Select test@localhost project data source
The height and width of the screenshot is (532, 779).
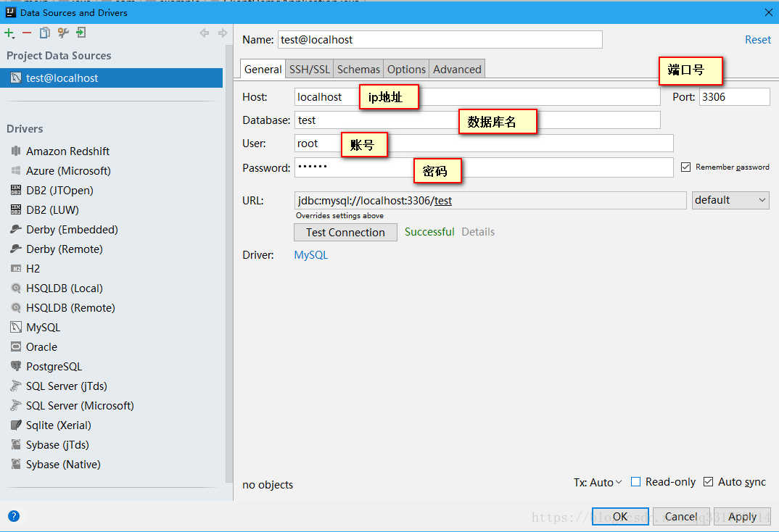pyautogui.click(x=111, y=78)
